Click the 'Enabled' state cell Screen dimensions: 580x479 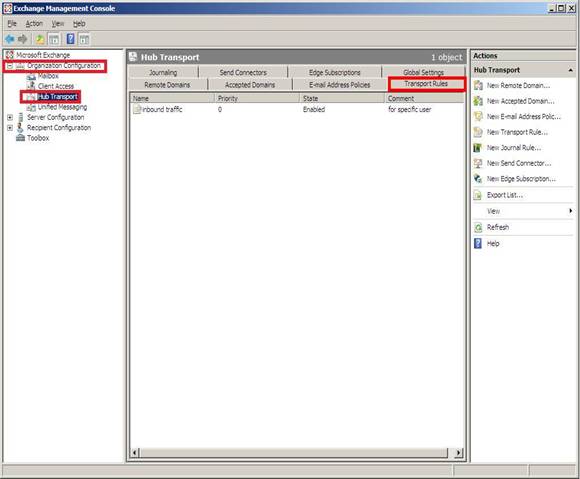coord(314,109)
